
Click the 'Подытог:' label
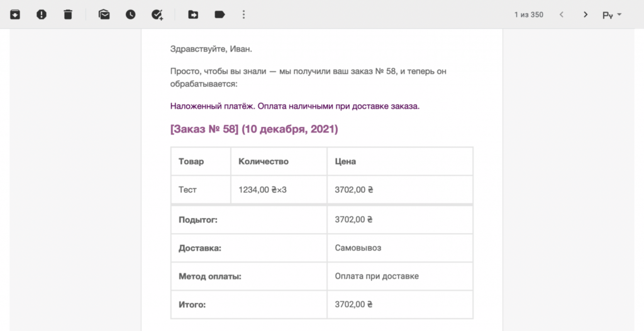[198, 220]
